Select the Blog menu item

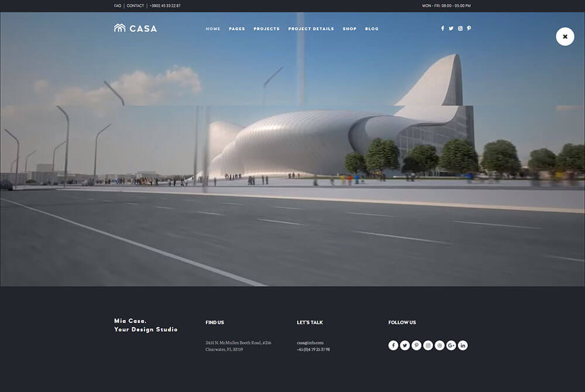[x=371, y=28]
